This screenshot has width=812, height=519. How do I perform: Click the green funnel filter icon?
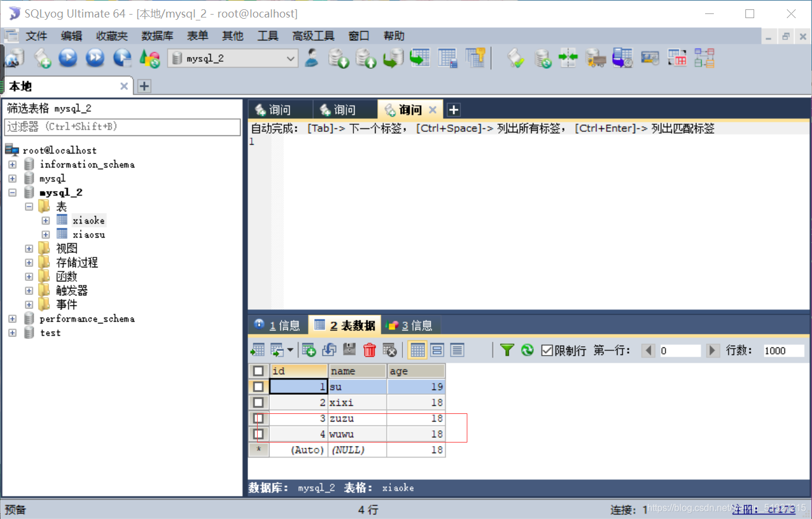click(x=507, y=350)
